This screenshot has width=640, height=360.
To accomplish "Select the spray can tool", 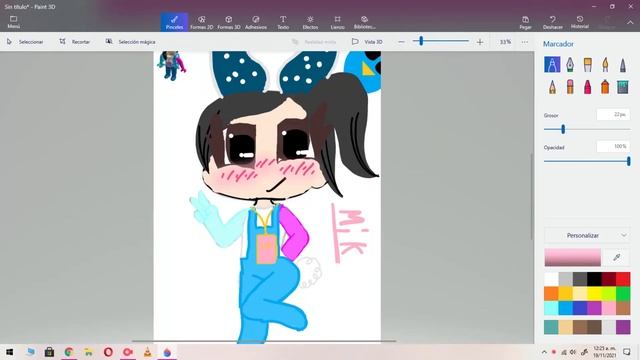I will 605,87.
